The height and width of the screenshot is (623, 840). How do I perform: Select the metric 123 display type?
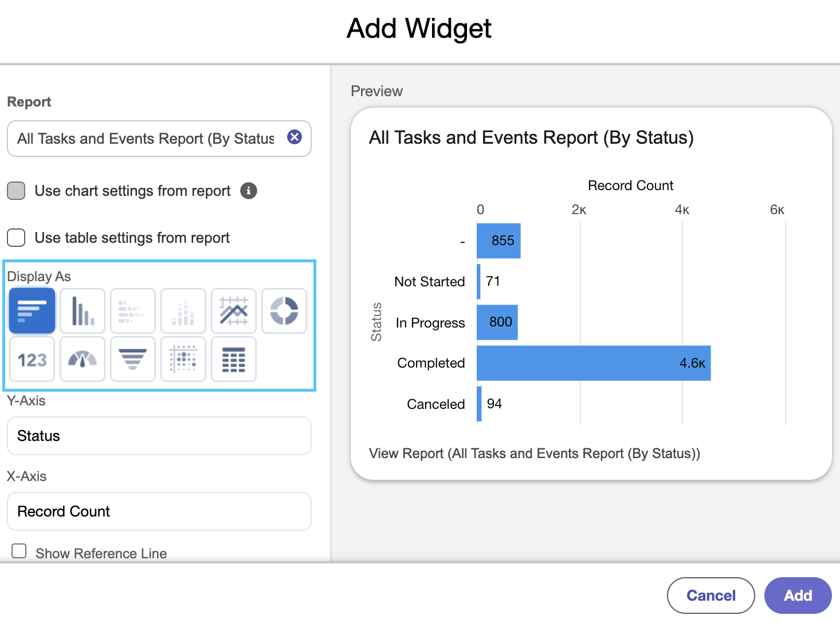click(x=32, y=359)
